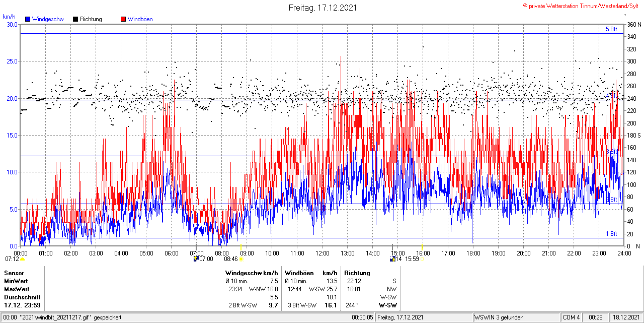
Task: Select the Durchschnitt row label
Action: point(22,297)
